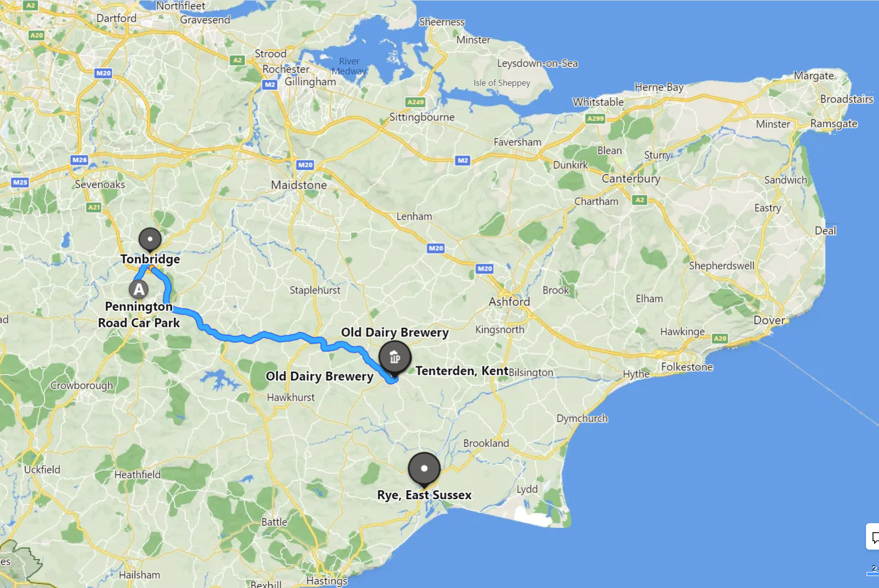Select the Rye, East Sussex map pin
The width and height of the screenshot is (879, 588).
424,469
